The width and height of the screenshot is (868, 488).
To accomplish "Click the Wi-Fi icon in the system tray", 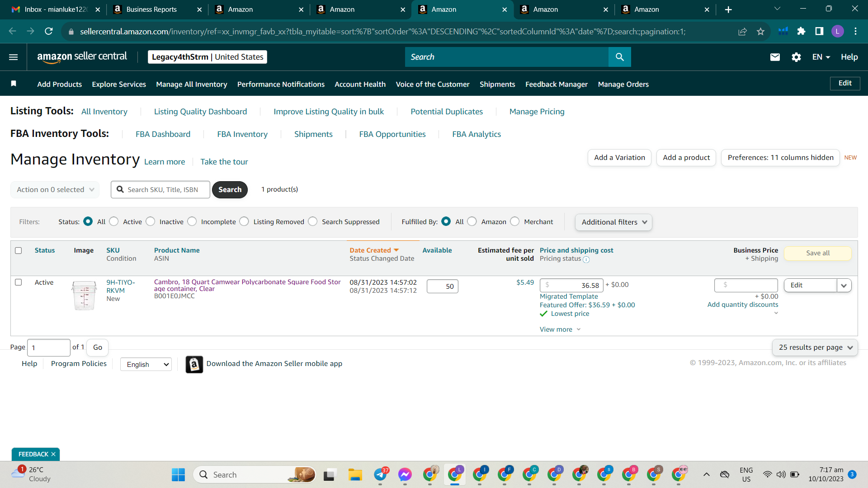I will click(x=767, y=474).
